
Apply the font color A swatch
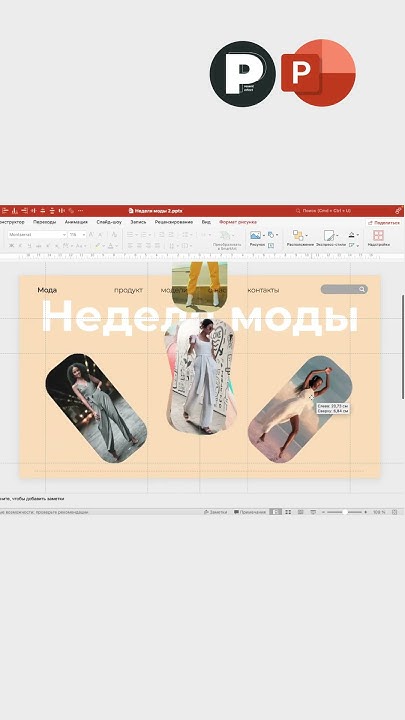coord(111,246)
